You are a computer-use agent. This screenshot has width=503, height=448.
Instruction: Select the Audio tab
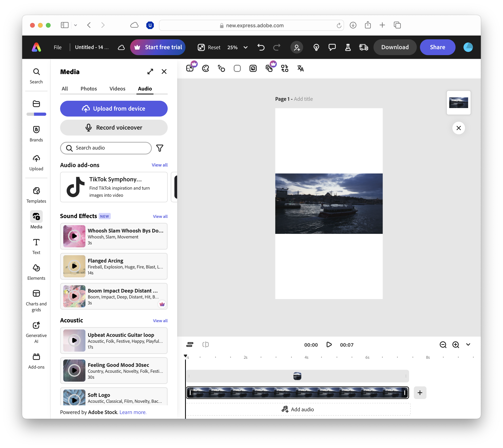click(x=145, y=89)
